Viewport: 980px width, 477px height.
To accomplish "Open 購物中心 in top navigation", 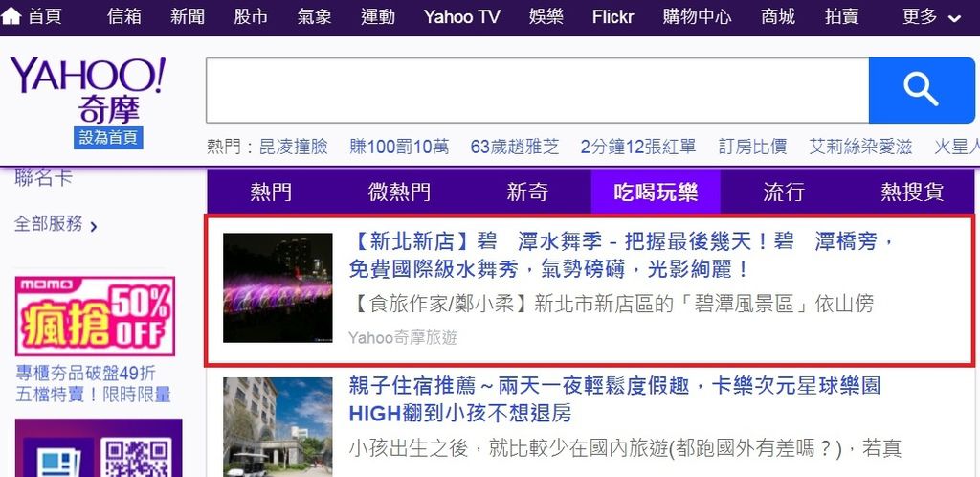I will pos(698,17).
